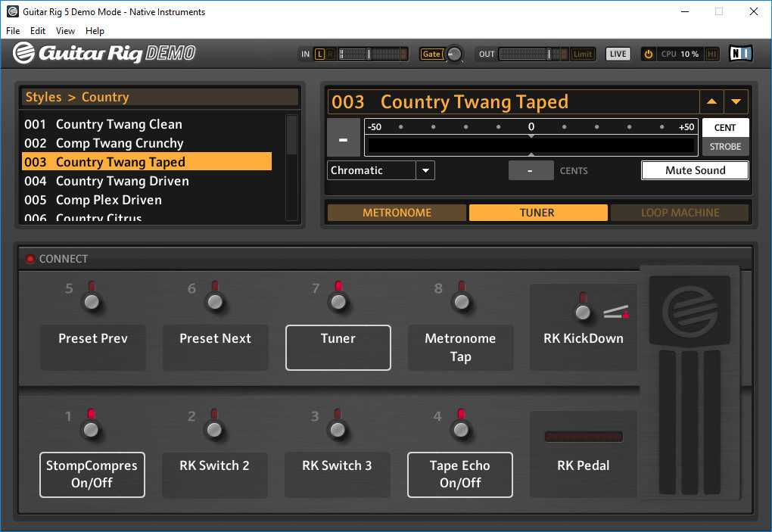Open the Edit menu

[x=38, y=31]
